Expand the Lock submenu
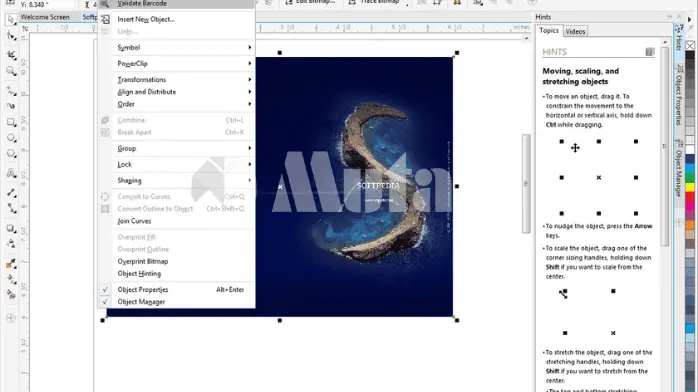Viewport: 698px width, 392px height. pos(177,164)
